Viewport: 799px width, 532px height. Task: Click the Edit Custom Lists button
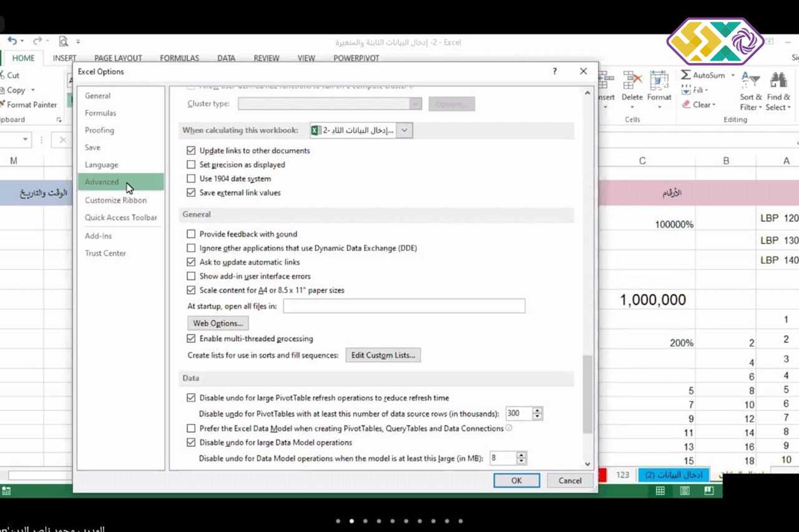(x=383, y=355)
